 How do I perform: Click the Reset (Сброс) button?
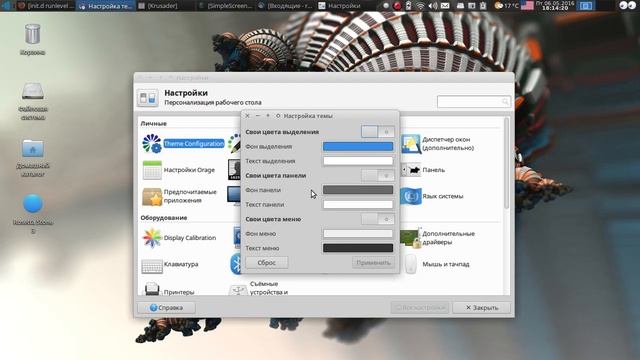click(x=267, y=262)
